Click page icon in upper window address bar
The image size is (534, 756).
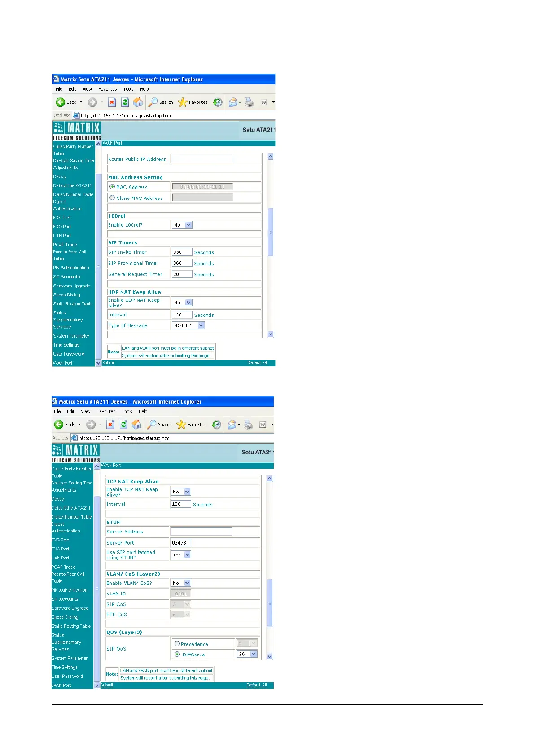tap(76, 115)
